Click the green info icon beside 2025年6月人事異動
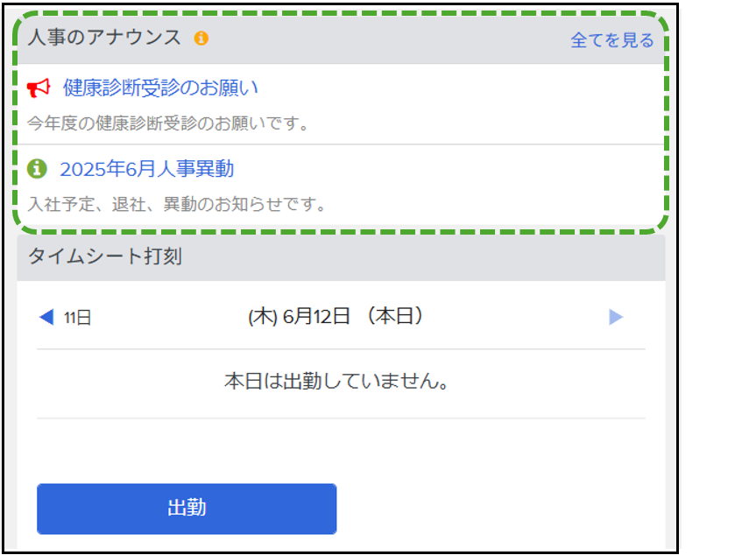The width and height of the screenshot is (756, 555). (37, 169)
